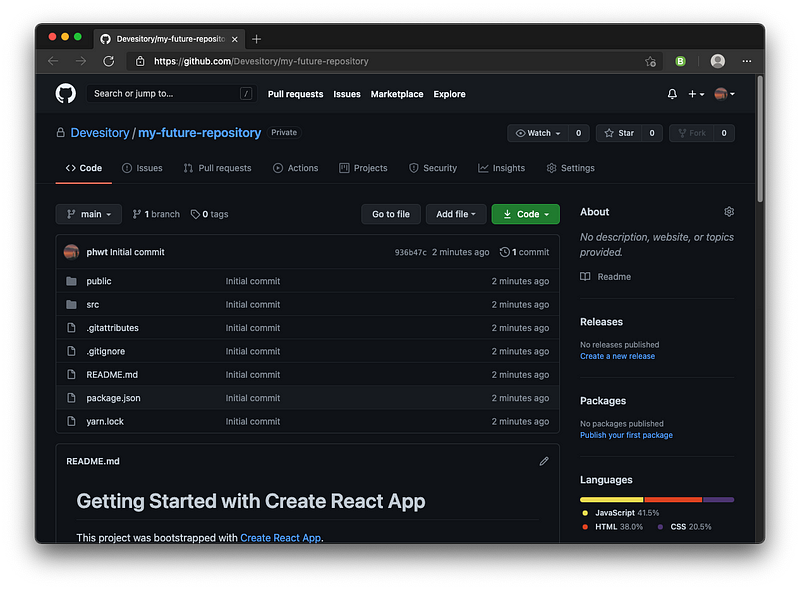
Task: Open browser three-dot settings menu
Action: (x=746, y=61)
